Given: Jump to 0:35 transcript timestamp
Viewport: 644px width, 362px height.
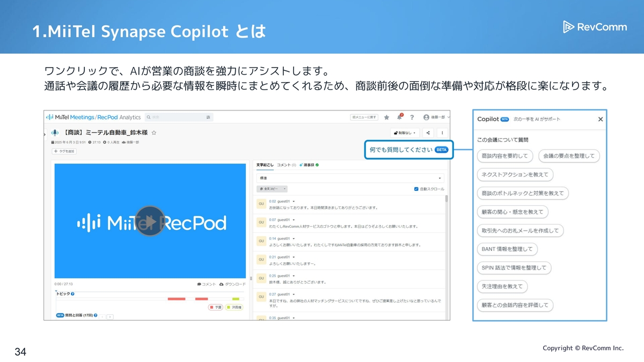Looking at the screenshot, I should pos(272,317).
